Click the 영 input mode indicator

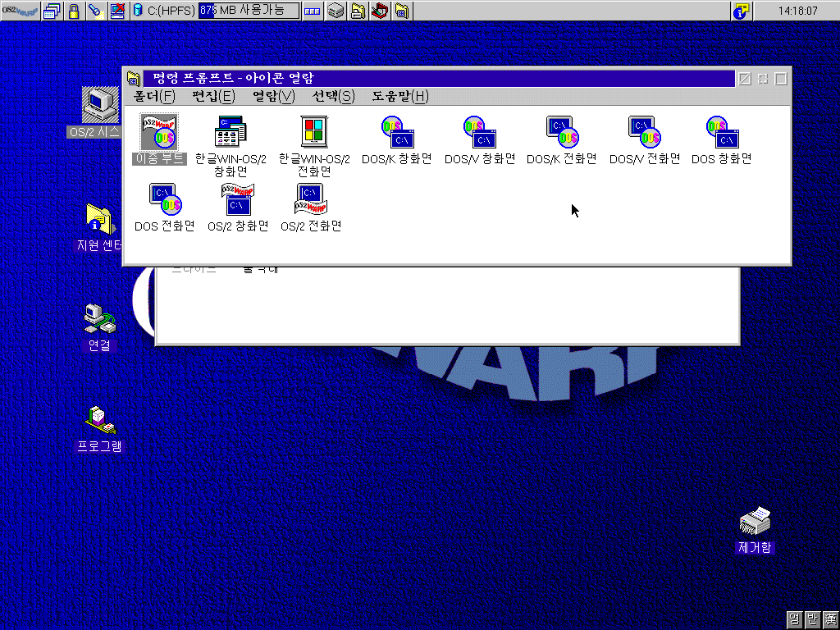tap(794, 620)
